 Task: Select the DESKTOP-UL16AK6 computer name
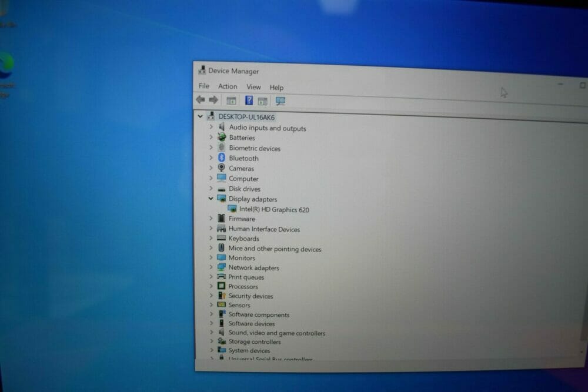tap(246, 117)
